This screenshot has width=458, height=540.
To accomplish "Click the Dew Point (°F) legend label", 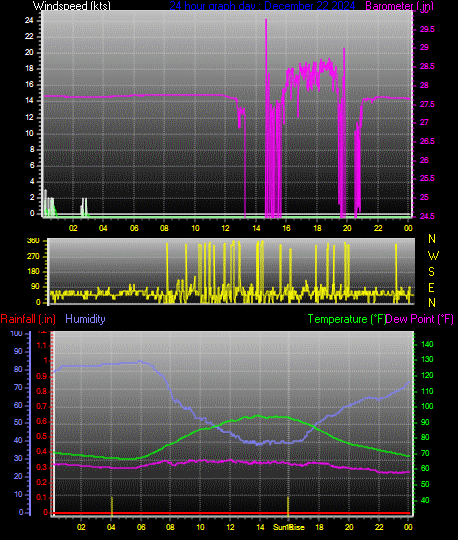I will 419,319.
